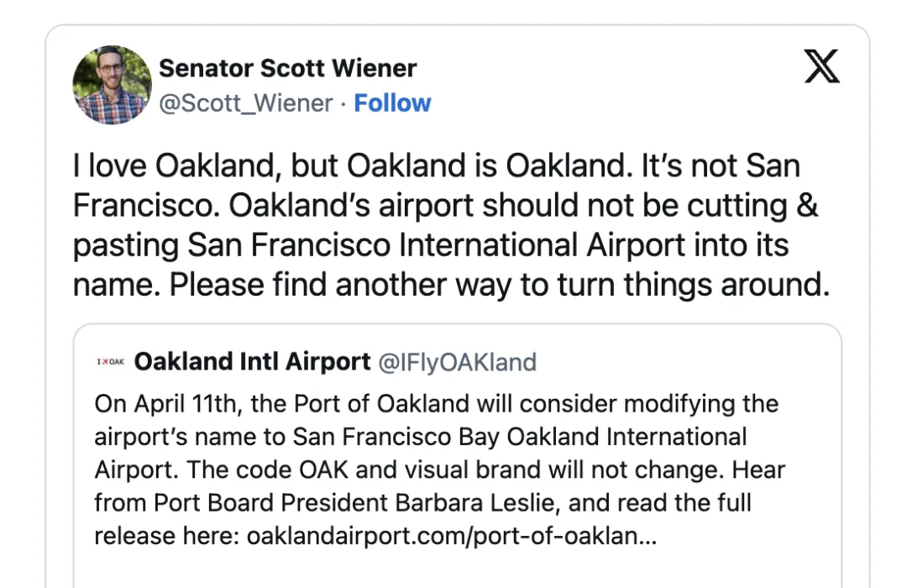Visit the @Scott_Wiener handle
Viewport: 907px width, 588px height.
(x=246, y=103)
